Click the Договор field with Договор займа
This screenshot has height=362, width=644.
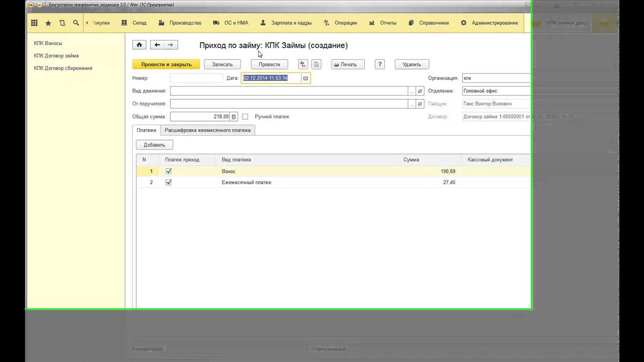pyautogui.click(x=497, y=117)
